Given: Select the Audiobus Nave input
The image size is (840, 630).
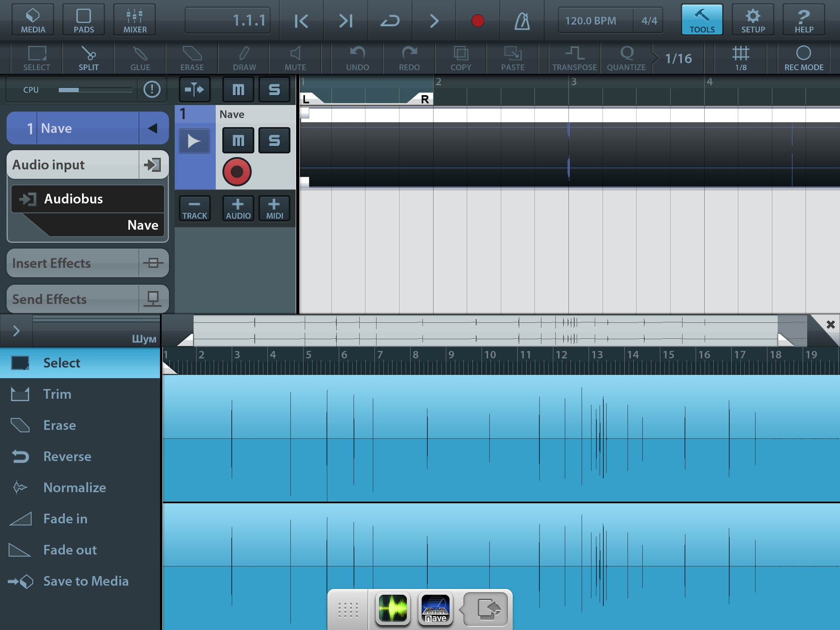Looking at the screenshot, I should click(88, 211).
